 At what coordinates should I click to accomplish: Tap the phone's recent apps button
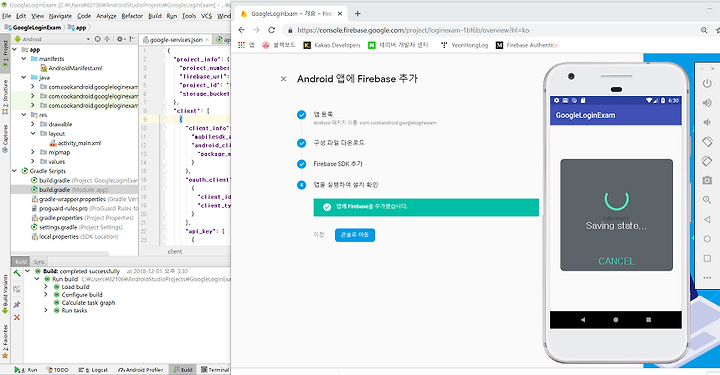(648, 319)
